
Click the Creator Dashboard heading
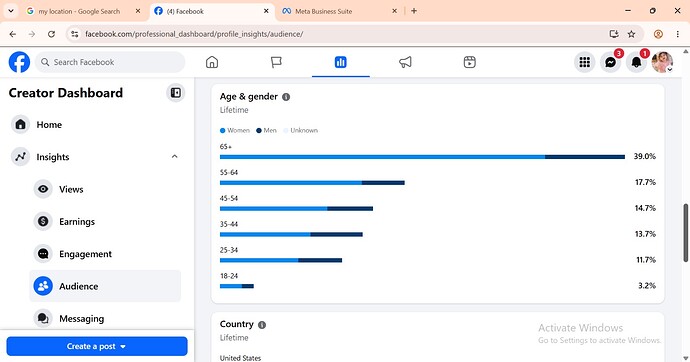pyautogui.click(x=66, y=93)
